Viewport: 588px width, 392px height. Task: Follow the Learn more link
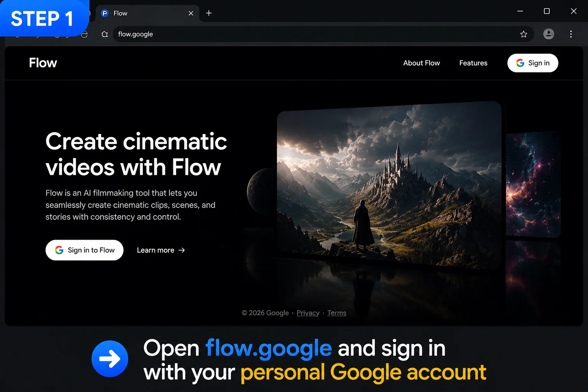tap(161, 250)
